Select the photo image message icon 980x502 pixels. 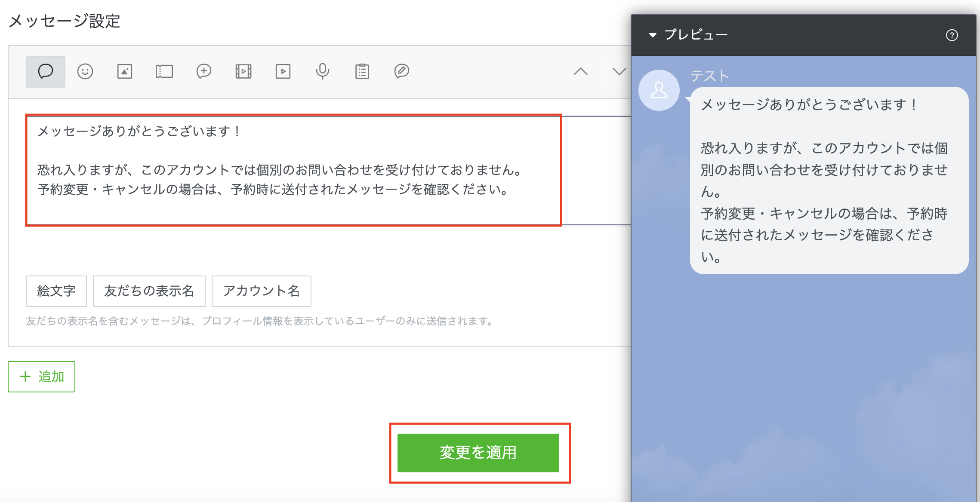coord(125,71)
